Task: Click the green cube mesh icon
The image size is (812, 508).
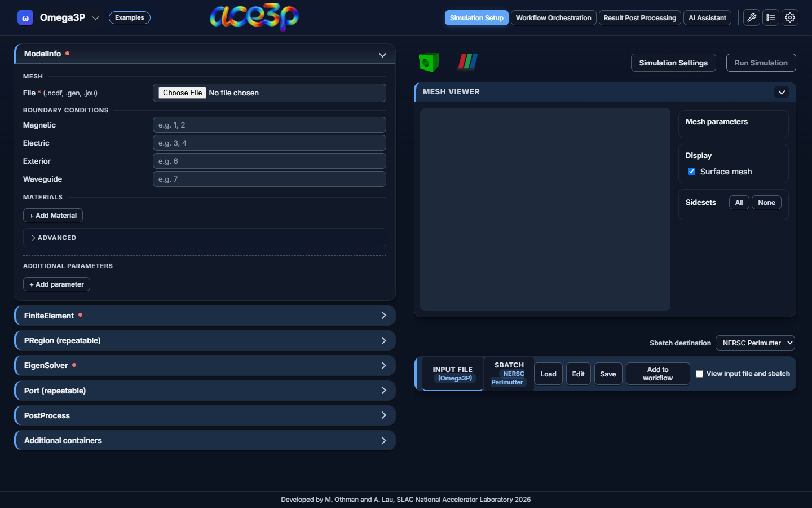Action: [429, 62]
